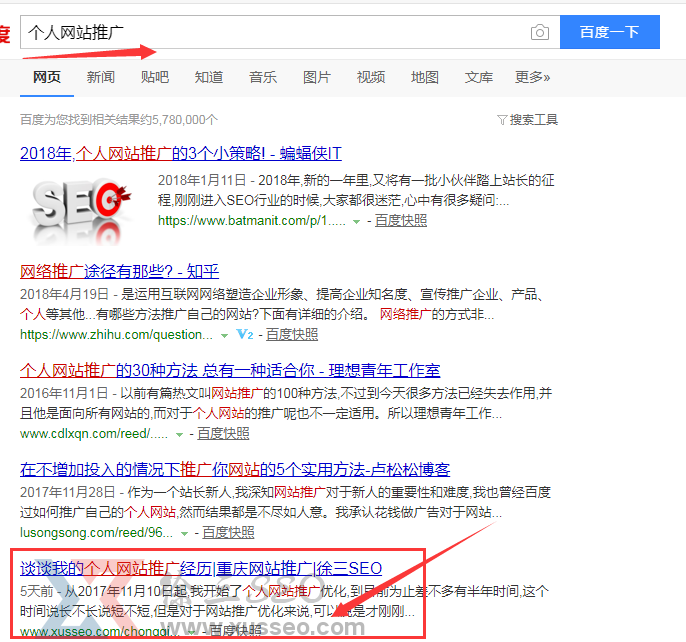Open 百度快照 for lusongsong result
Viewport: 686px width, 642px height.
pyautogui.click(x=228, y=533)
